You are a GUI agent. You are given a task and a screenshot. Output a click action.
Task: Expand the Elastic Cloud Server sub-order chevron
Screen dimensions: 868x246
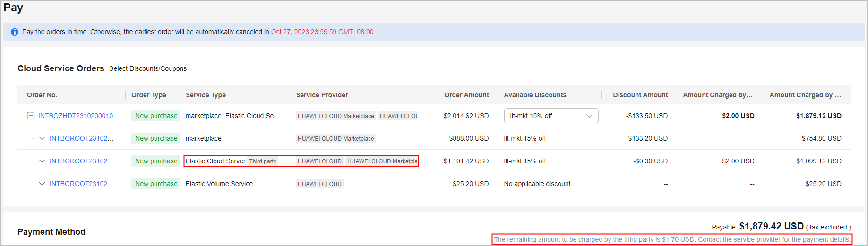pyautogui.click(x=42, y=161)
